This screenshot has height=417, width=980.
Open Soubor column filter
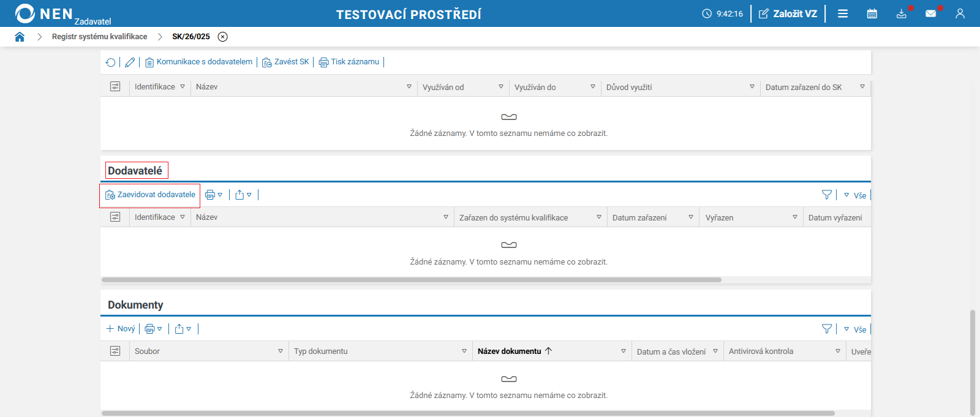coord(281,351)
